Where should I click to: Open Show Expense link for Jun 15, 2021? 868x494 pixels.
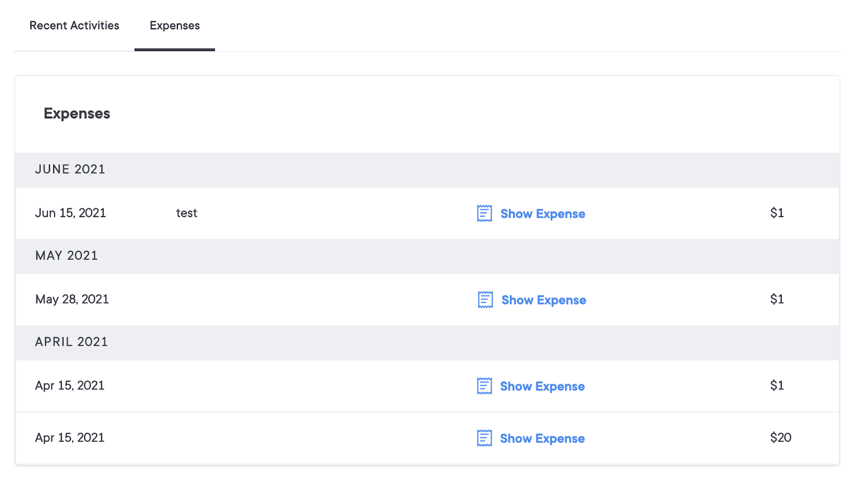[542, 214]
